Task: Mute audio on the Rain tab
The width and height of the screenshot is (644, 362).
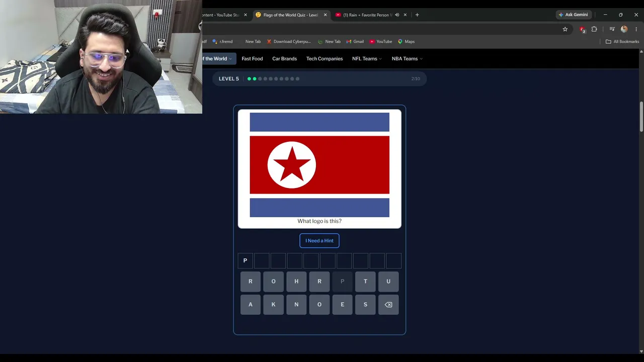Action: 397,15
